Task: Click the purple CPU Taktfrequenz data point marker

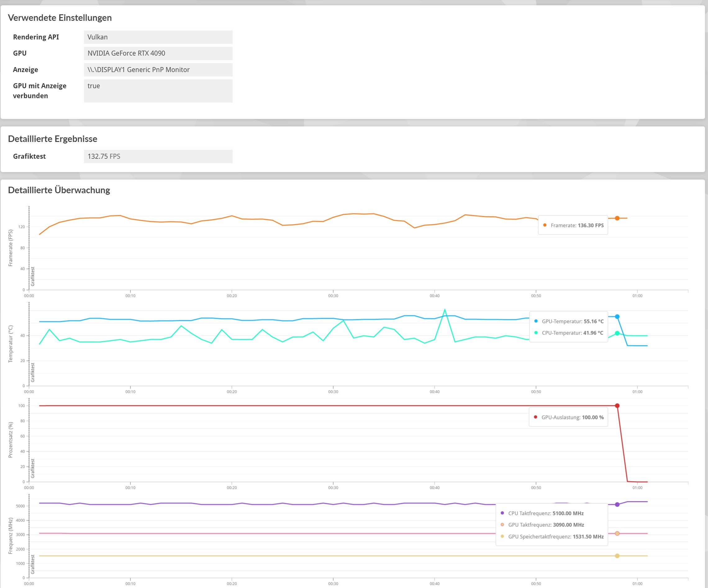Action: (617, 504)
